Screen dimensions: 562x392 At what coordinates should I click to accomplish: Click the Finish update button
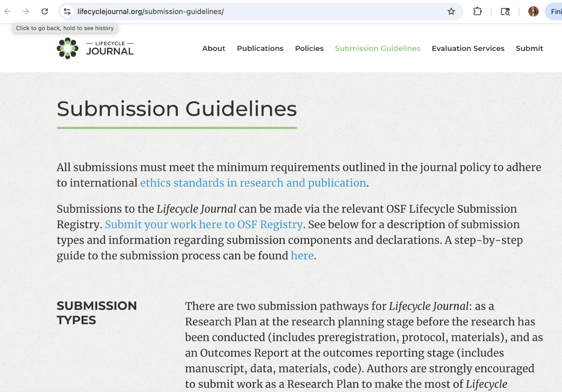(555, 12)
